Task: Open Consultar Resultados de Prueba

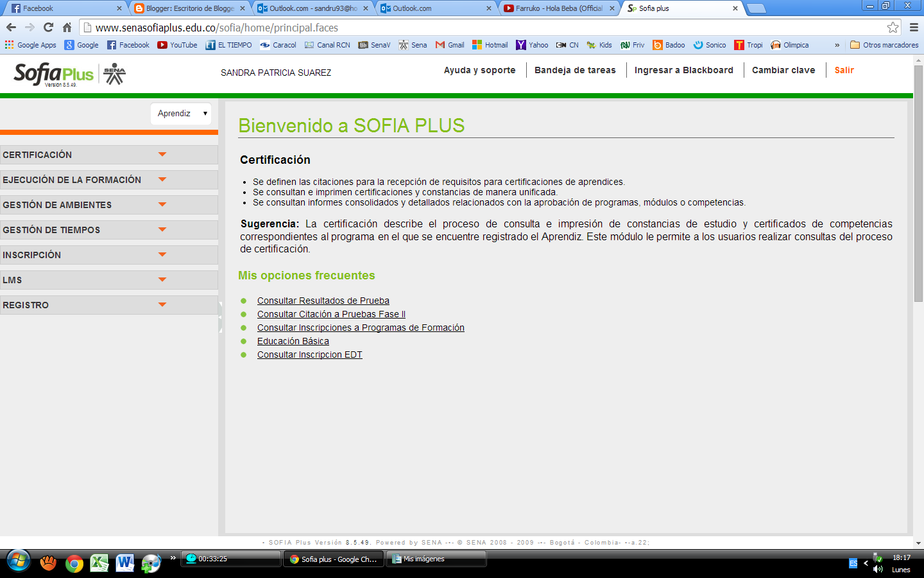Action: coord(323,301)
